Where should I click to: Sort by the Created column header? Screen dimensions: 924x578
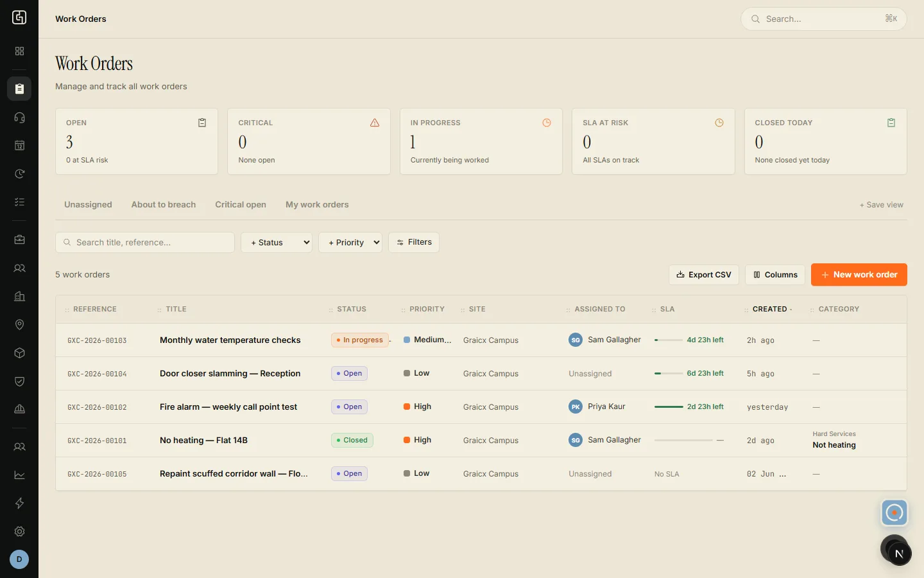click(770, 309)
